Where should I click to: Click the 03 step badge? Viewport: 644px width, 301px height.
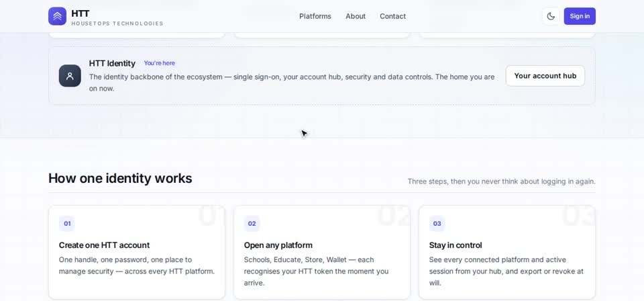coord(437,224)
